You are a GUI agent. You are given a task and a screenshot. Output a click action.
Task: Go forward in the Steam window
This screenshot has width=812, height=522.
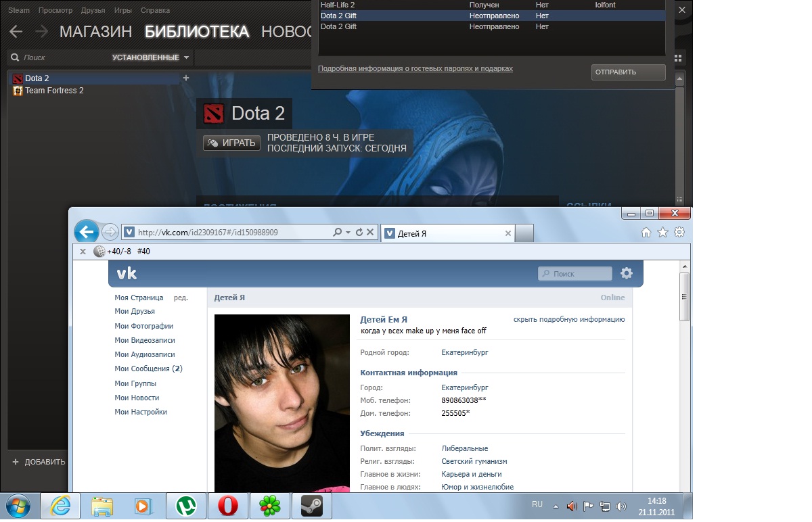tap(41, 32)
